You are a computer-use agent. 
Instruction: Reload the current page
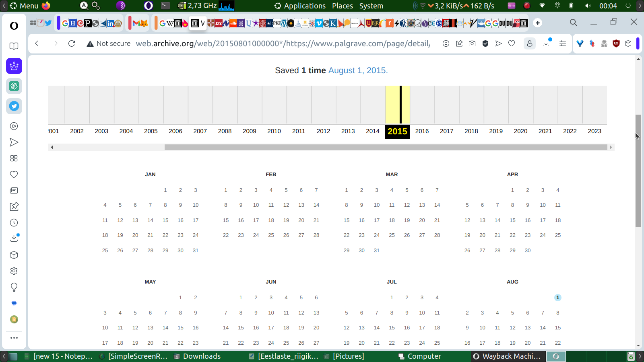[x=72, y=43]
